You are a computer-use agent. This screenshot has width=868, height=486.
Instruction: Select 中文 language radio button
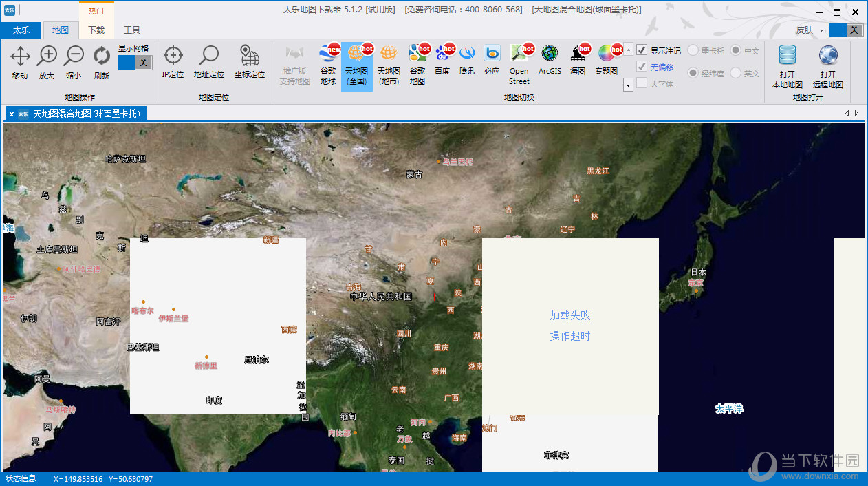click(735, 50)
